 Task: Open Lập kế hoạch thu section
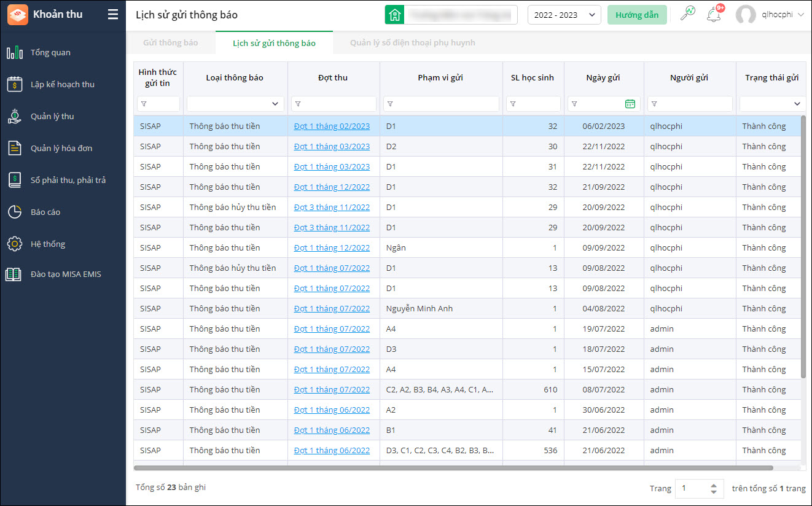63,84
